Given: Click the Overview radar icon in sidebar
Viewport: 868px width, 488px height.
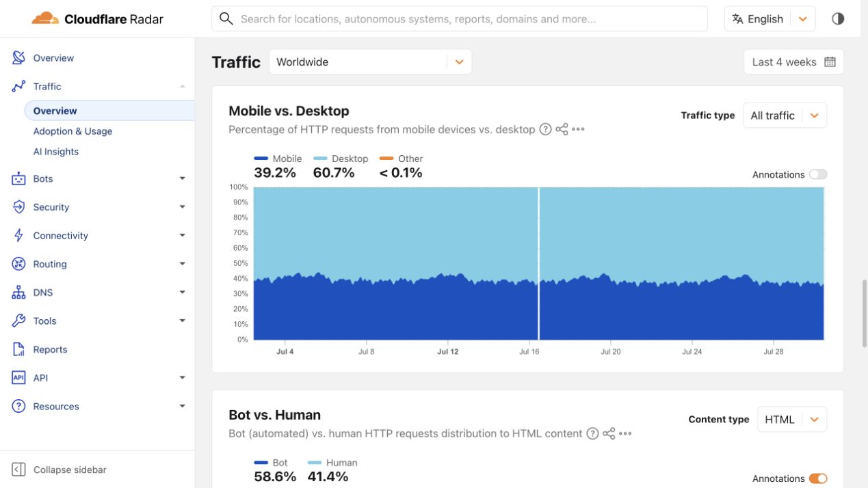Looking at the screenshot, I should pos(18,57).
